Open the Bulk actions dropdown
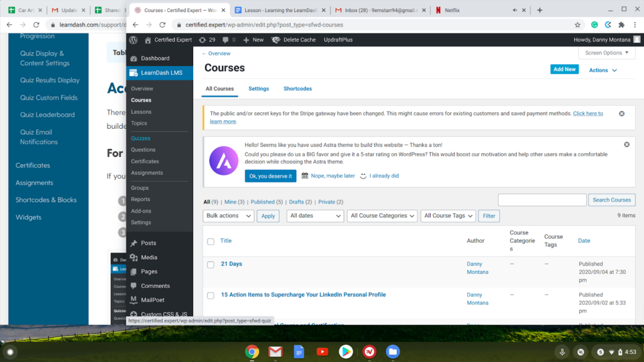644x362 pixels. (x=228, y=216)
